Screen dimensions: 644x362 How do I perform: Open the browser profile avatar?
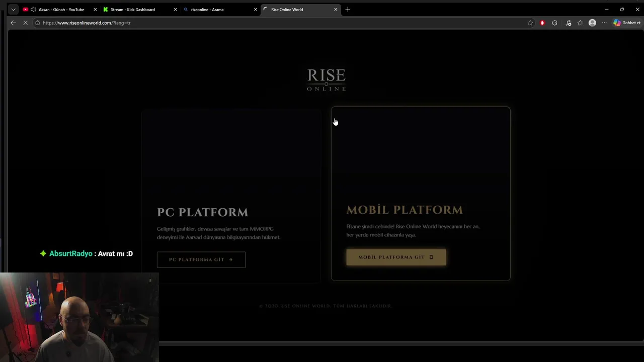point(592,23)
